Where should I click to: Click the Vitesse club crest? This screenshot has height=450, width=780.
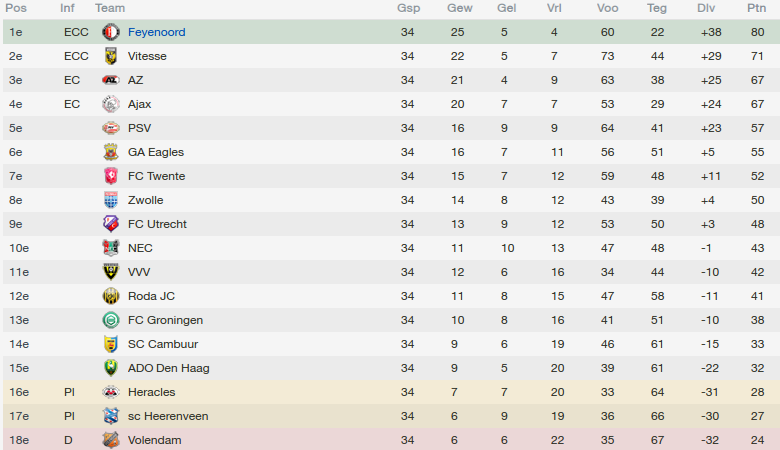tap(110, 56)
